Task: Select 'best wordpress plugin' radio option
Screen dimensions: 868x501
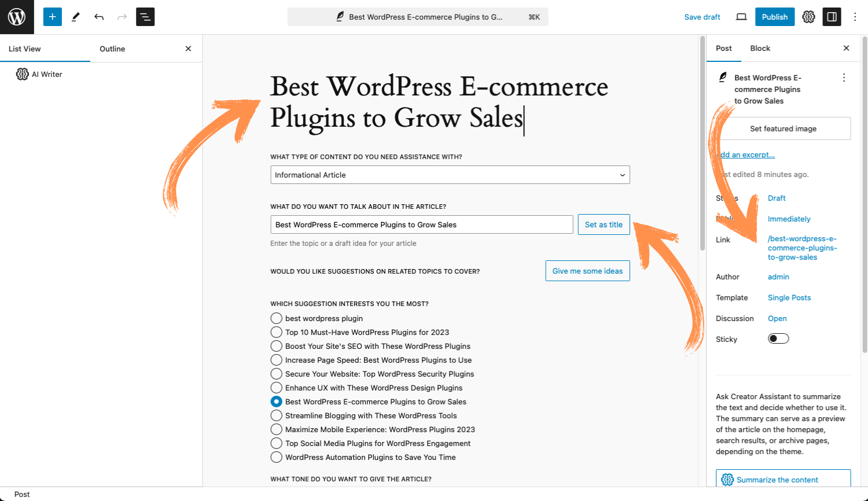Action: [277, 318]
